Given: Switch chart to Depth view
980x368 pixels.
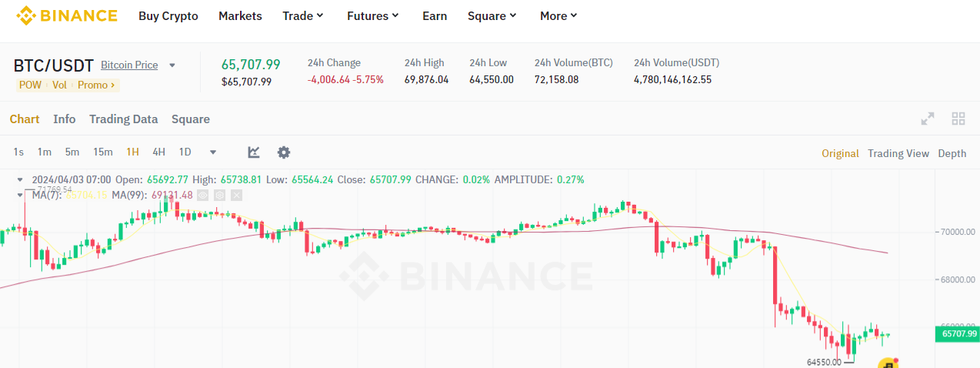Looking at the screenshot, I should (952, 153).
